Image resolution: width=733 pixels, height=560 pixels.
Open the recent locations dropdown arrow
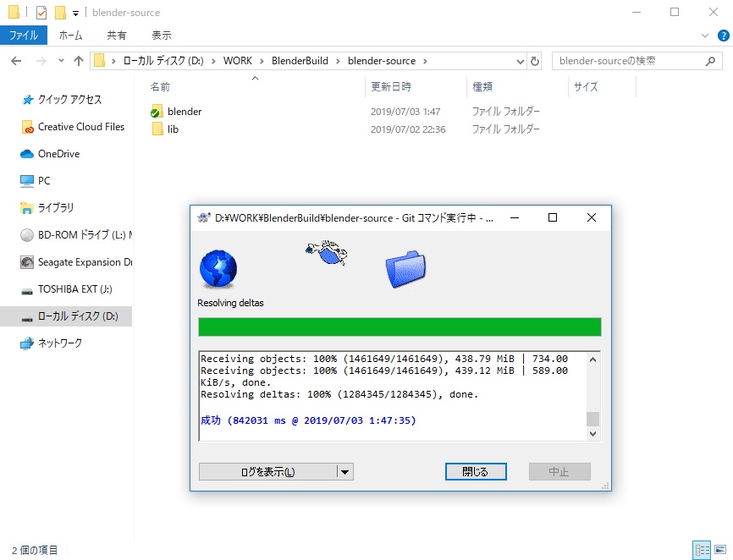point(61,61)
